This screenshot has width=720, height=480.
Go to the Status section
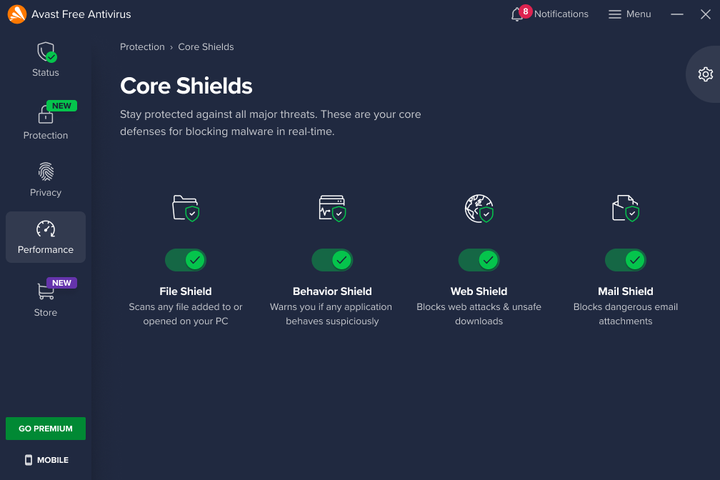(x=45, y=59)
